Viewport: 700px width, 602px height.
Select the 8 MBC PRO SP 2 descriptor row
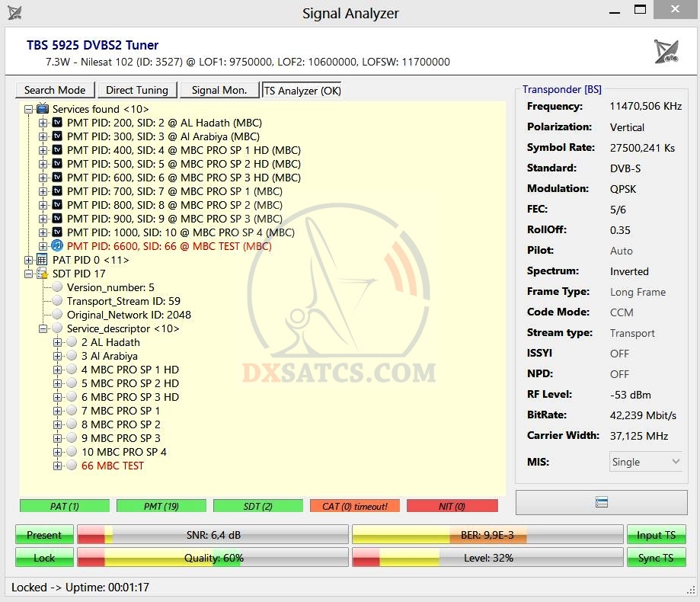[x=121, y=424]
